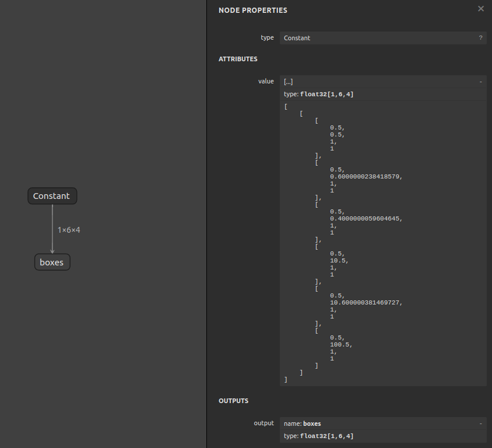Click the NODE PROPERTIES heading

[252, 10]
